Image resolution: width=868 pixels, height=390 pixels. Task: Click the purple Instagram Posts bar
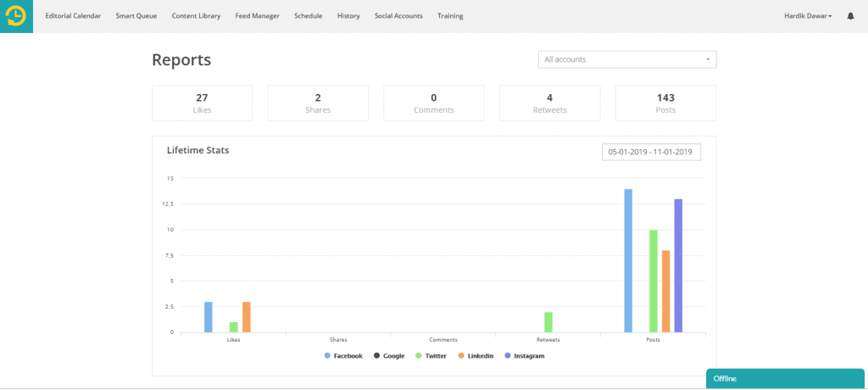[678, 266]
